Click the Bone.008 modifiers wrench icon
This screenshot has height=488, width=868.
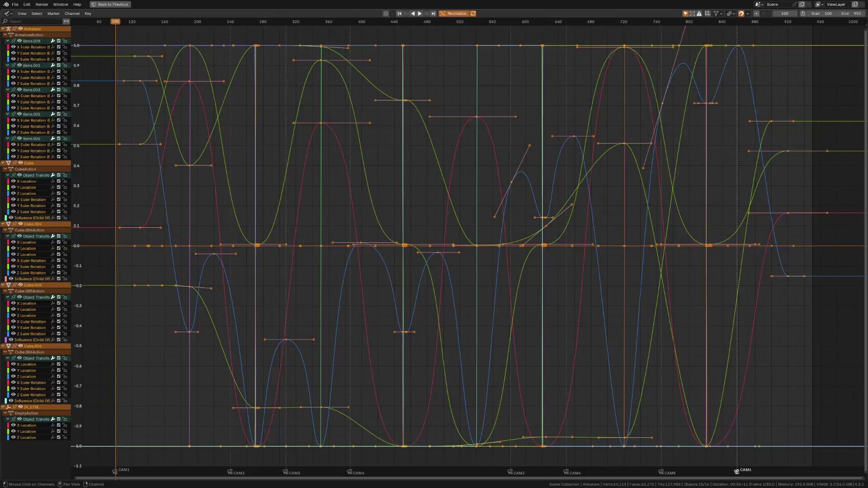click(x=53, y=41)
